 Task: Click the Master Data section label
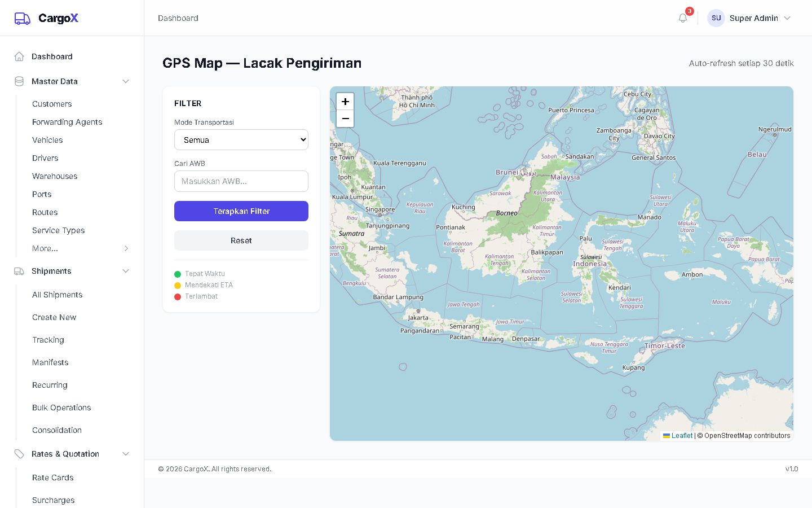click(x=55, y=81)
